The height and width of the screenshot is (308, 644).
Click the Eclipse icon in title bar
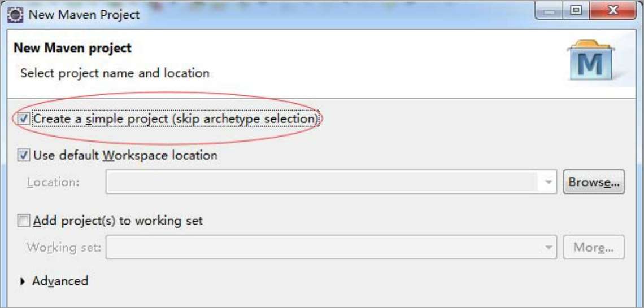click(16, 15)
